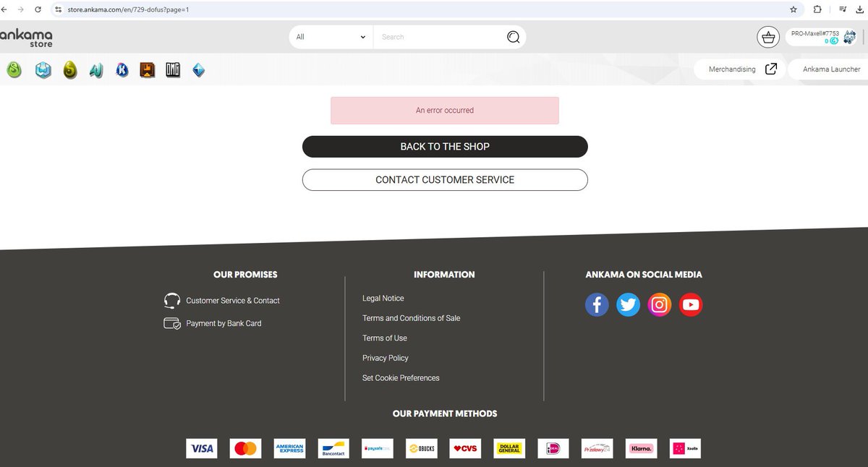This screenshot has height=467, width=868.
Task: Open Ankama's Instagram page
Action: tap(659, 304)
